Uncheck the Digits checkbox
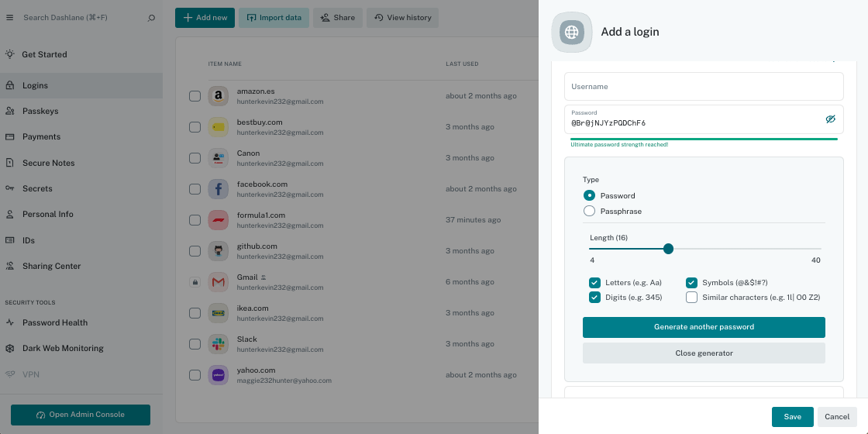The width and height of the screenshot is (868, 434). (x=594, y=298)
